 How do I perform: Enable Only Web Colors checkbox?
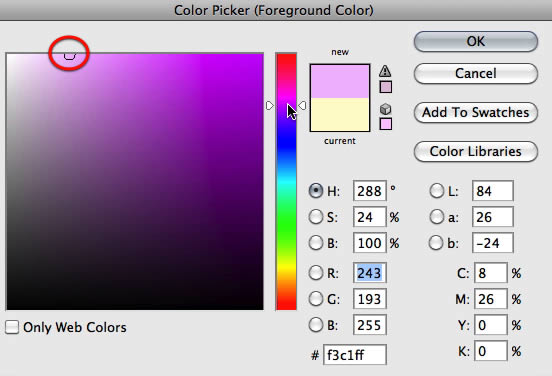(x=12, y=327)
